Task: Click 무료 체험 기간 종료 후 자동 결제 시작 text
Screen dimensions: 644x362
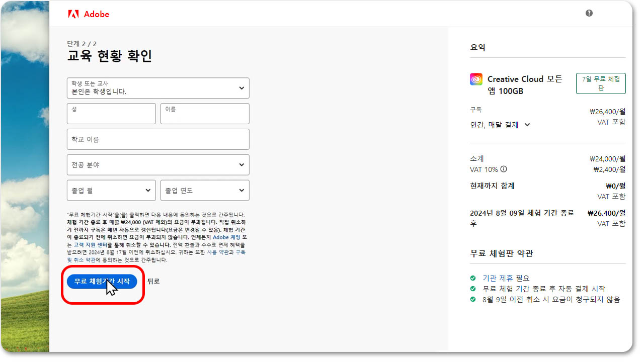Action: 544,289
